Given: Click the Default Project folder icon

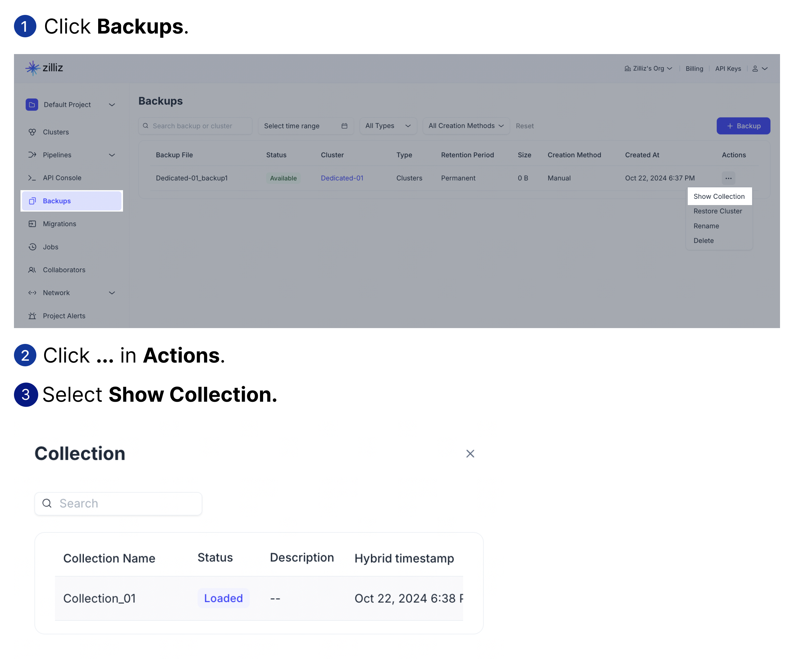Looking at the screenshot, I should pyautogui.click(x=32, y=105).
